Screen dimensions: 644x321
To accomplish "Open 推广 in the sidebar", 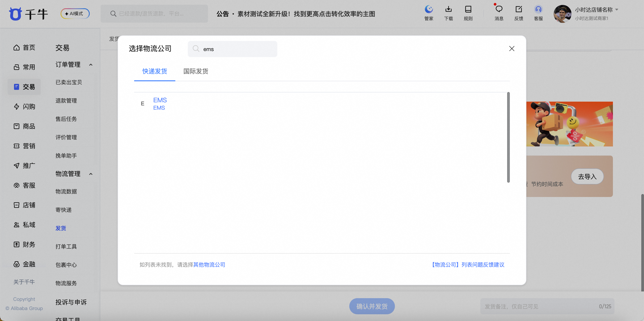I will click(x=24, y=166).
